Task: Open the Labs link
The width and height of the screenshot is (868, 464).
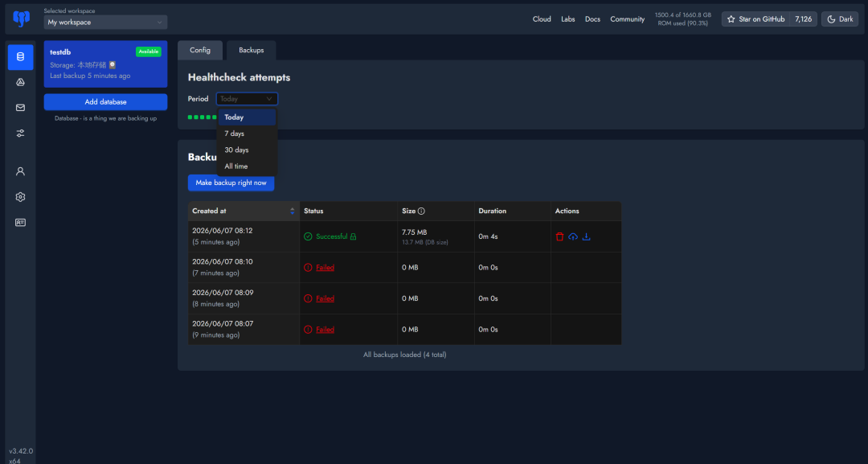Action: coord(568,19)
